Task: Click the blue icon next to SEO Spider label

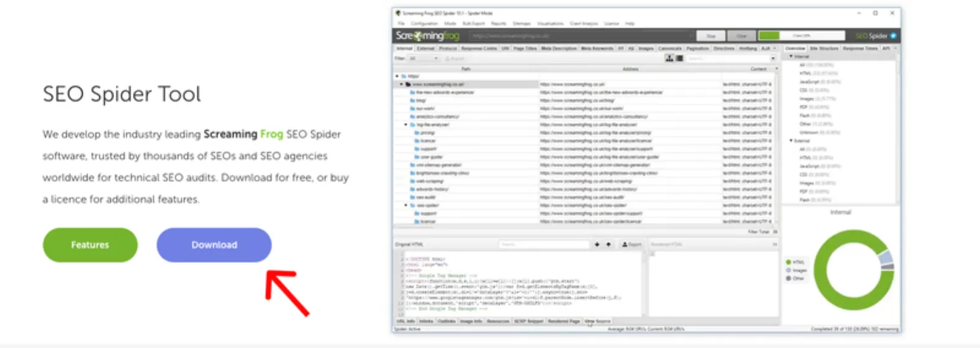Action: tap(893, 36)
